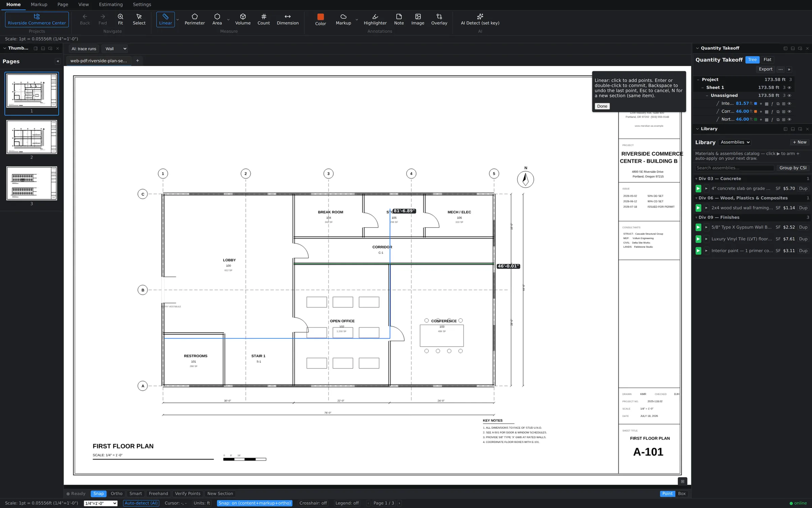The width and height of the screenshot is (812, 508).
Task: Open the View ribbon tab
Action: point(84,4)
